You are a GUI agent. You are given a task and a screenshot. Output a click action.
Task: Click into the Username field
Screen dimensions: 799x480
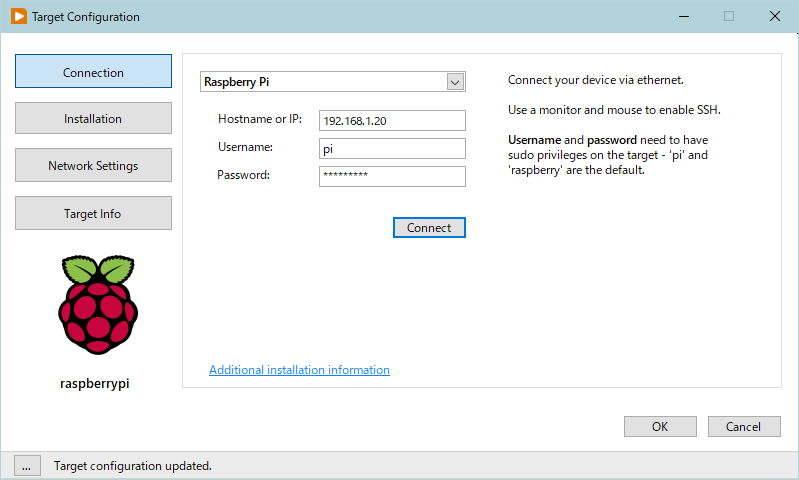(392, 148)
